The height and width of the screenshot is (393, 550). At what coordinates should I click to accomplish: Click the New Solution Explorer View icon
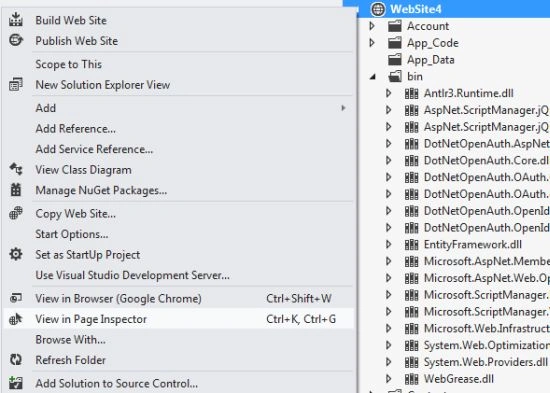click(16, 85)
